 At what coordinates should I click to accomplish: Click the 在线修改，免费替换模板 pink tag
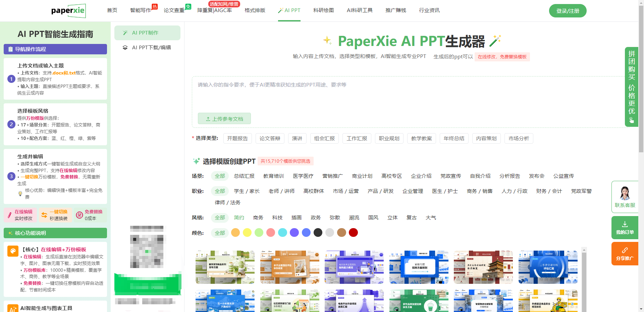[502, 57]
